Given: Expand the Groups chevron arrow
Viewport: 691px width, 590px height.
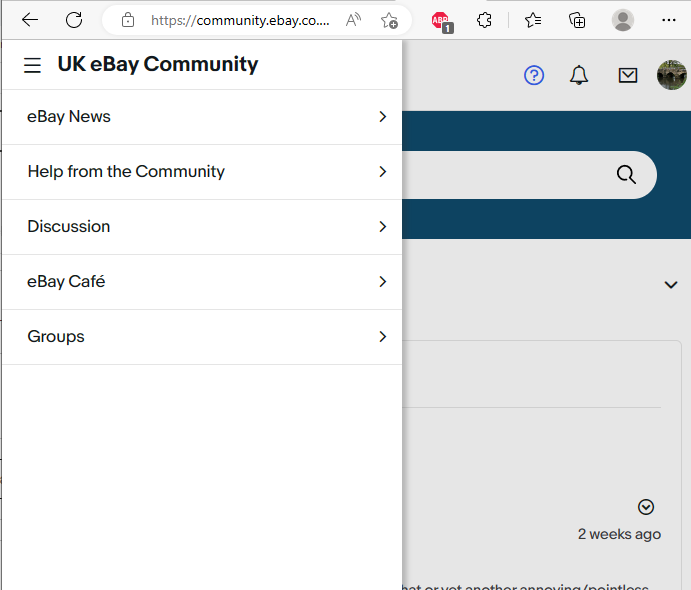Looking at the screenshot, I should 383,337.
